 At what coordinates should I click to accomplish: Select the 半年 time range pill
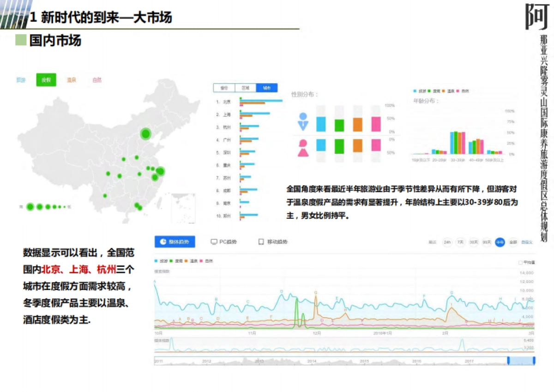pyautogui.click(x=500, y=241)
